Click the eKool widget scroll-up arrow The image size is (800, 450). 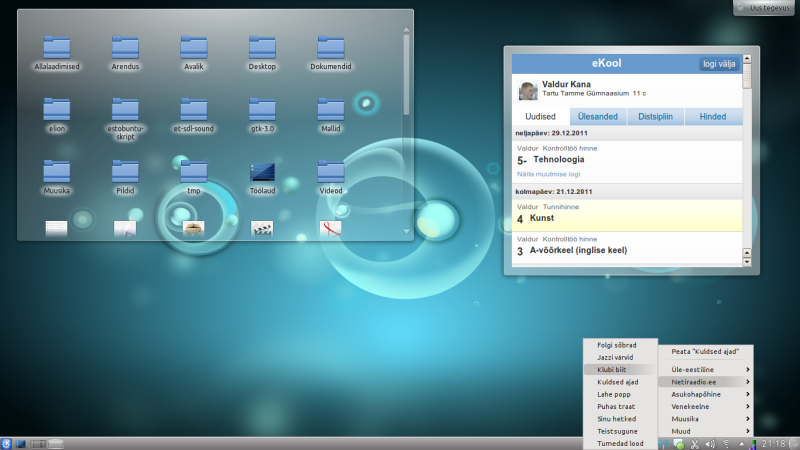[747, 59]
